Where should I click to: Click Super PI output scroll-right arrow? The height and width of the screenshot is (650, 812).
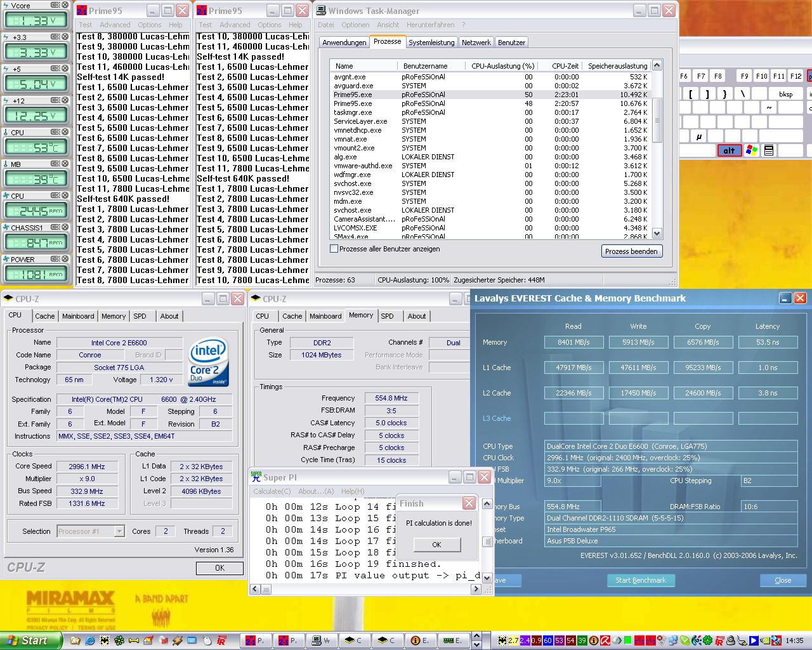(x=476, y=589)
